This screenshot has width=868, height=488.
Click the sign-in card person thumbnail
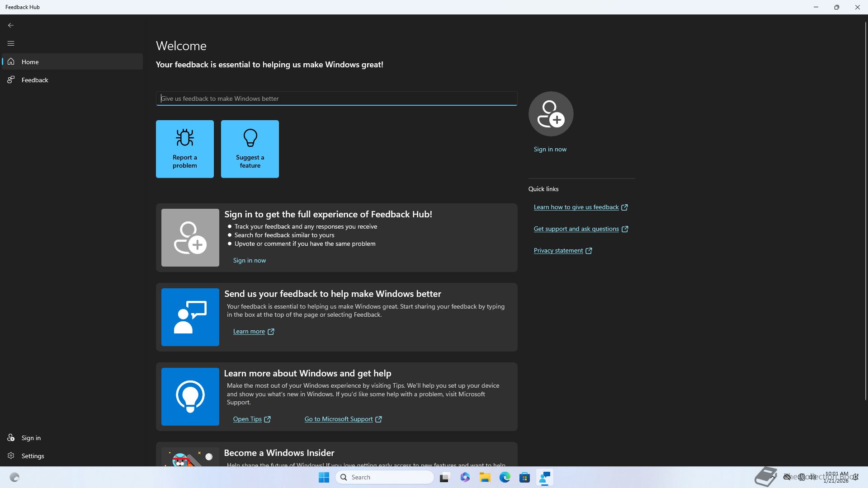[190, 238]
